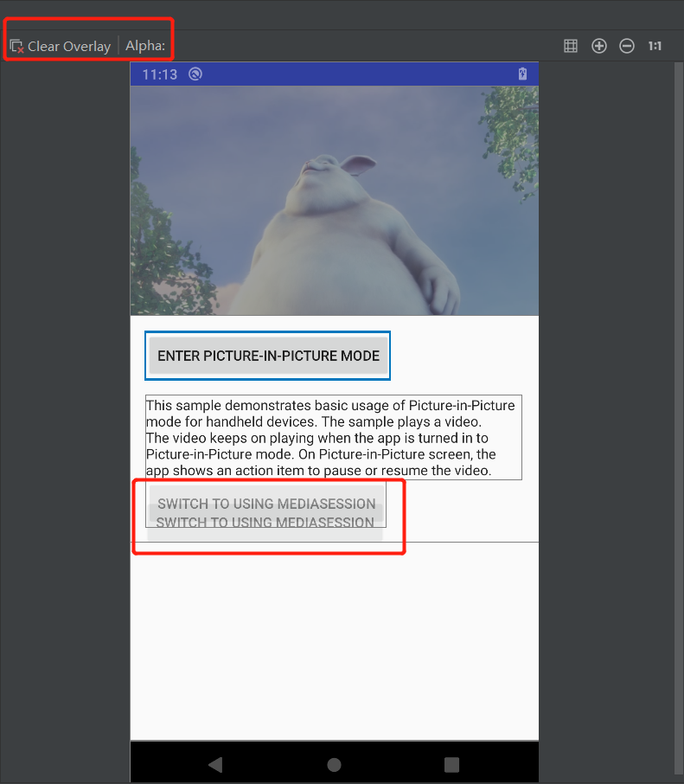Image resolution: width=684 pixels, height=784 pixels.
Task: Zoom in with the plus icon
Action: [x=598, y=46]
